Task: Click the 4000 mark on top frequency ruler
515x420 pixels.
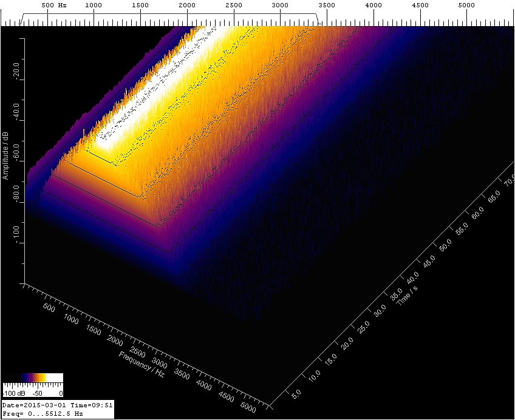Action: [373, 5]
